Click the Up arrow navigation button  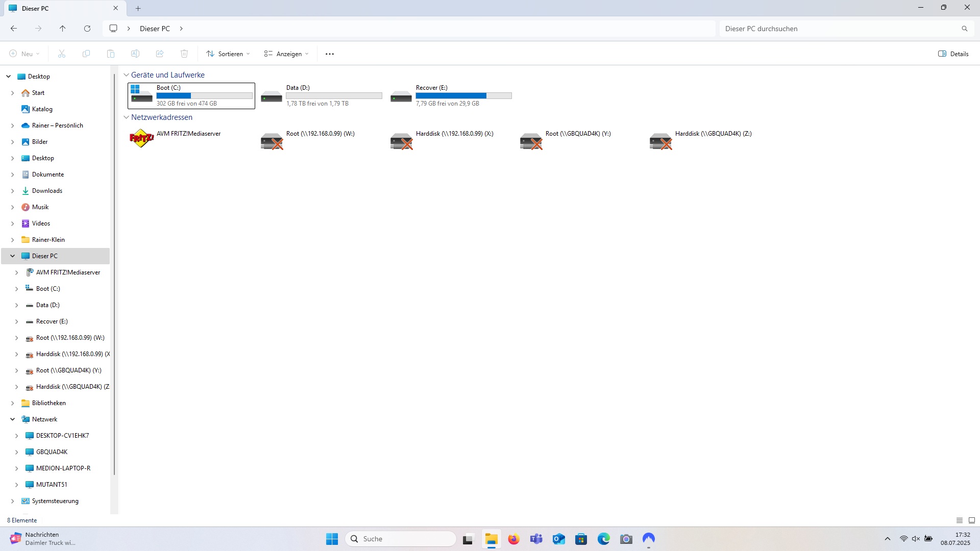pyautogui.click(x=62, y=29)
